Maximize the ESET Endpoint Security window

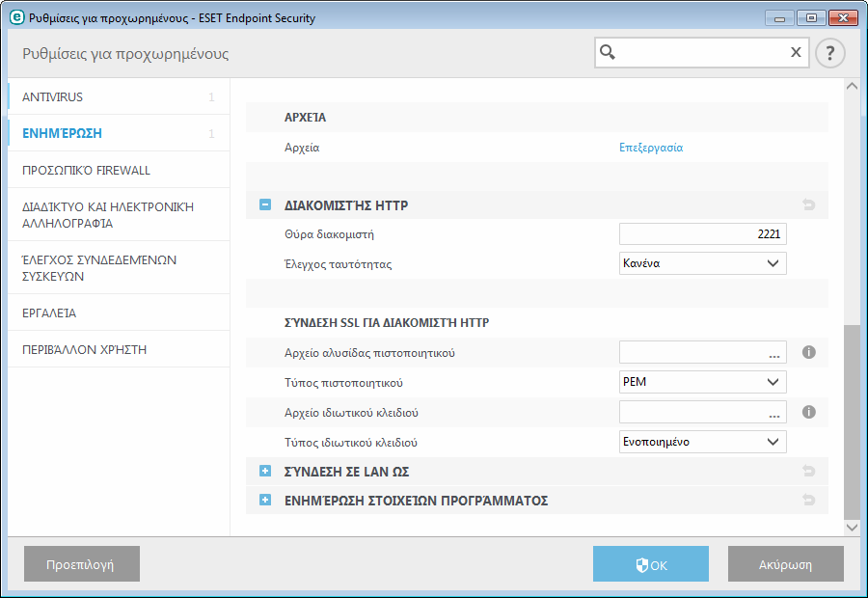tap(811, 18)
